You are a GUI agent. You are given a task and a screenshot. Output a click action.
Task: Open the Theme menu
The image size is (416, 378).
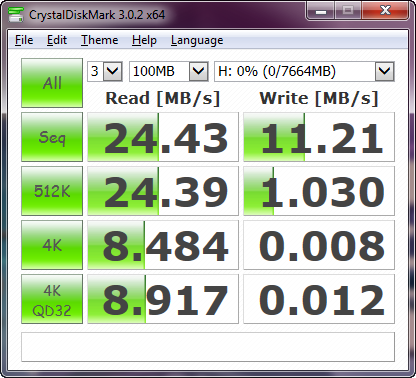99,40
